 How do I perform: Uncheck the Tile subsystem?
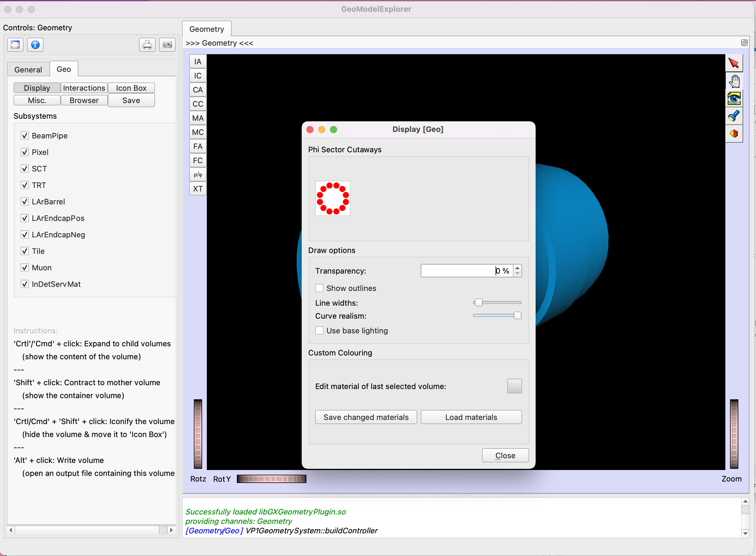tap(24, 251)
